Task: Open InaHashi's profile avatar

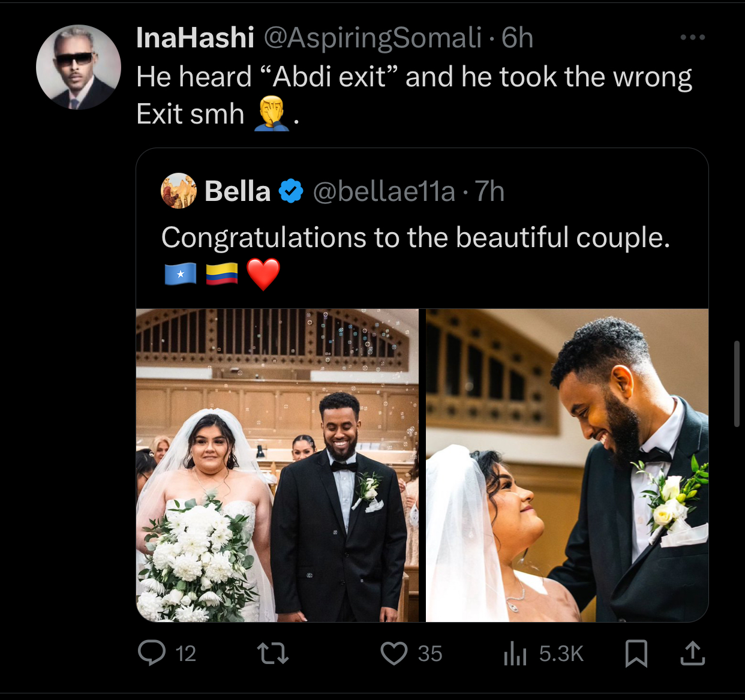Action: (79, 67)
